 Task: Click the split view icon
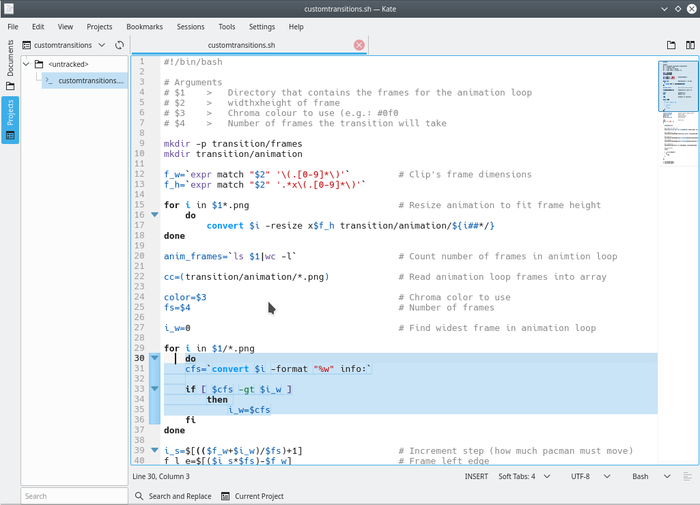[690, 45]
